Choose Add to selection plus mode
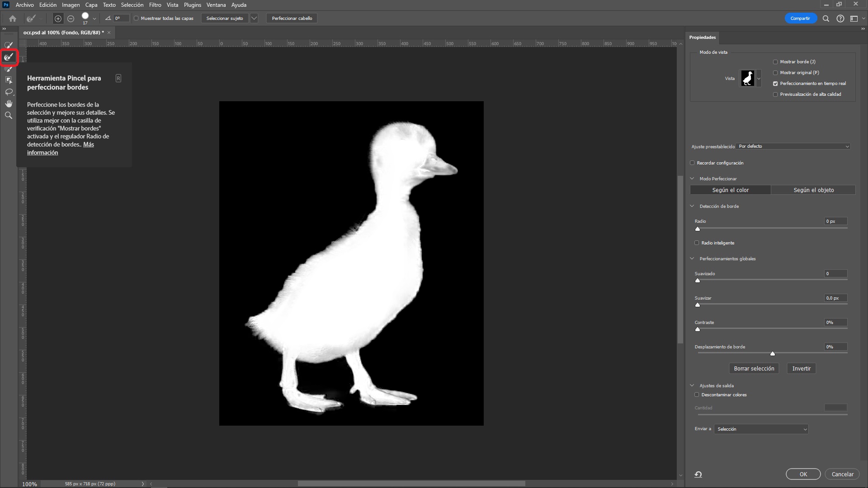The height and width of the screenshot is (488, 868). click(x=58, y=19)
